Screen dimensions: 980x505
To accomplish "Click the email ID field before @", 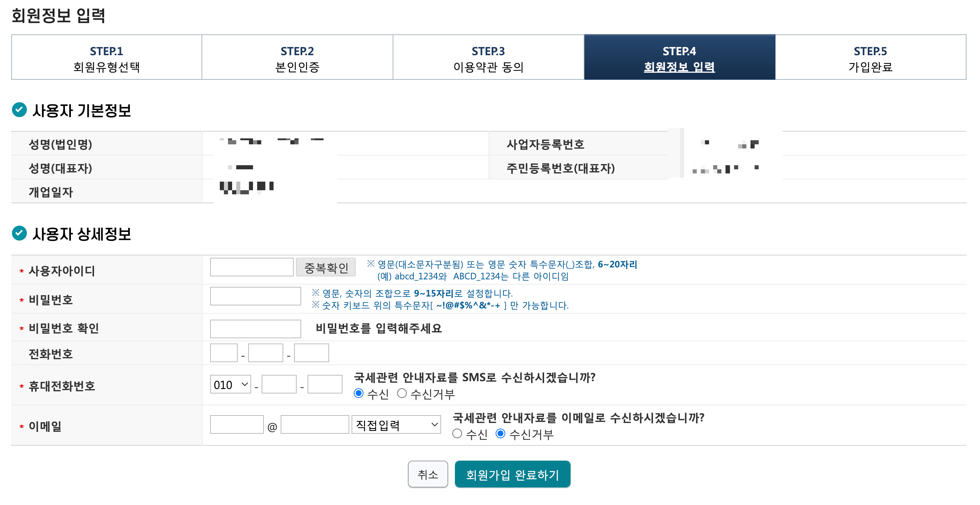I will click(236, 424).
